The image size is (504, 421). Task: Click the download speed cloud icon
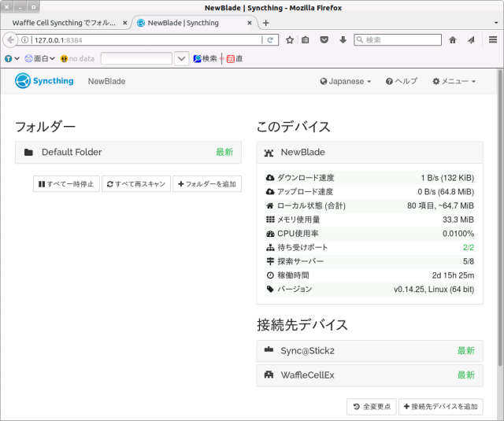pos(270,178)
